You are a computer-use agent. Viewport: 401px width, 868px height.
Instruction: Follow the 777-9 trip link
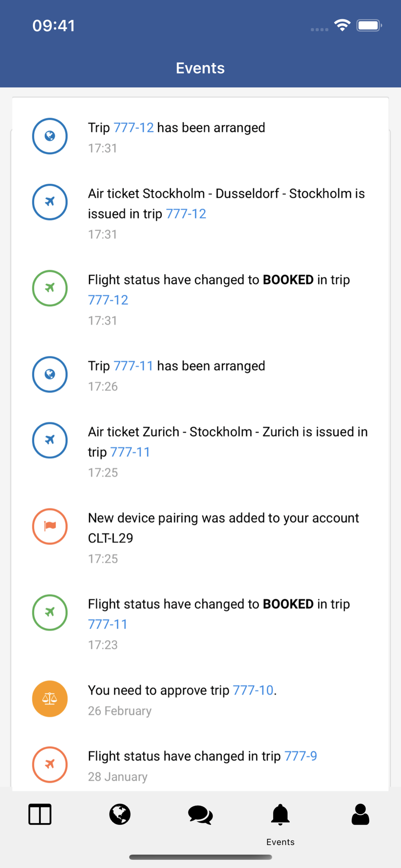tap(301, 756)
